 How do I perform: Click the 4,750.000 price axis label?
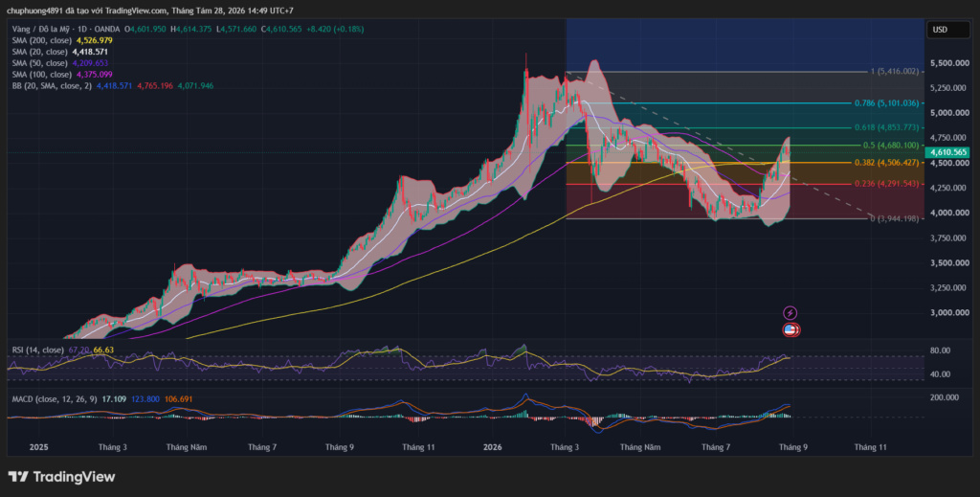[948, 138]
